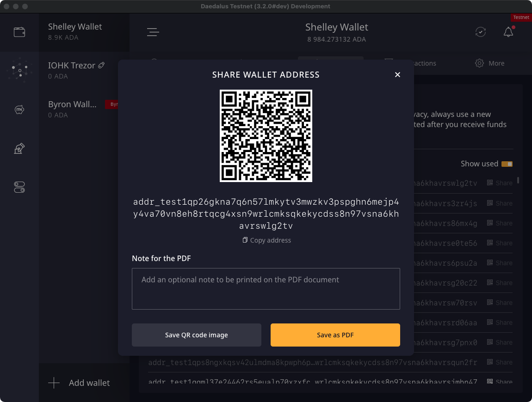Open the ITN rewards piggy bank icon
Image resolution: width=532 pixels, height=402 pixels.
[x=19, y=110]
